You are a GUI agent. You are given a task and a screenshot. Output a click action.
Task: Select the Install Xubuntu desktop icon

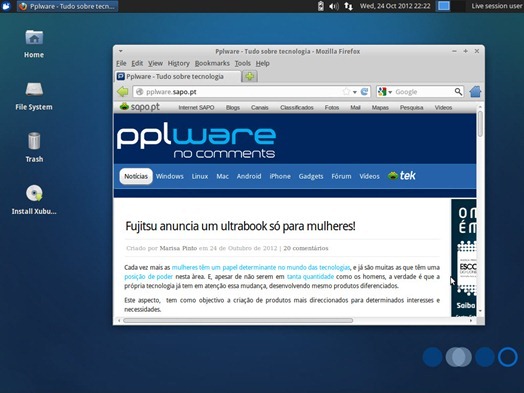[34, 200]
